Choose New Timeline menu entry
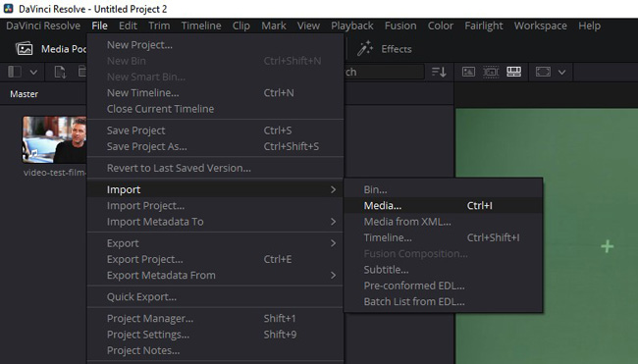 pyautogui.click(x=216, y=93)
